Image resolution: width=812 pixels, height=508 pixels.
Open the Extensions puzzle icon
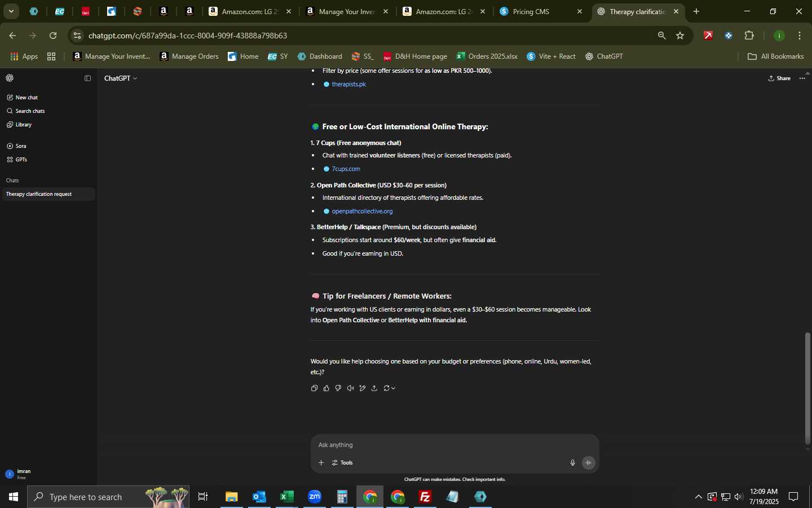(x=749, y=36)
